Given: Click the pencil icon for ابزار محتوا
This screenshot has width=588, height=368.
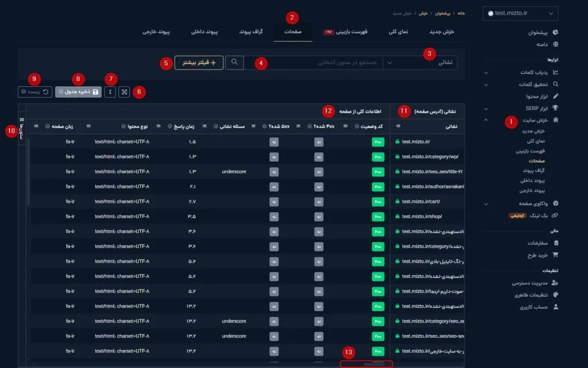Looking at the screenshot, I should [555, 96].
